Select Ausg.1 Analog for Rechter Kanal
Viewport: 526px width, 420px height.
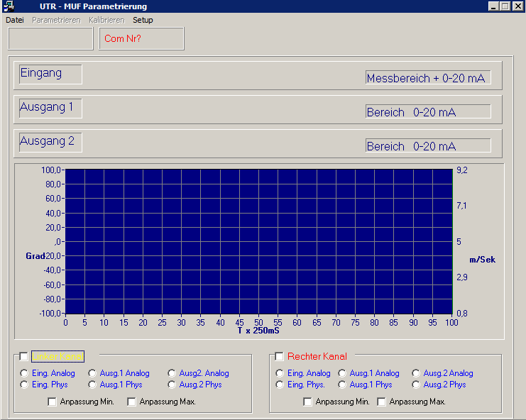coord(342,373)
